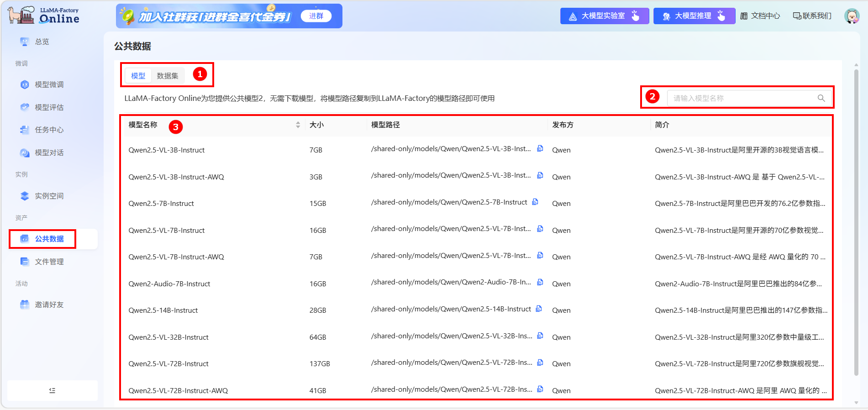
Task: Click the Qwen2.5-VL-32B-Instruct model name
Action: coord(168,337)
